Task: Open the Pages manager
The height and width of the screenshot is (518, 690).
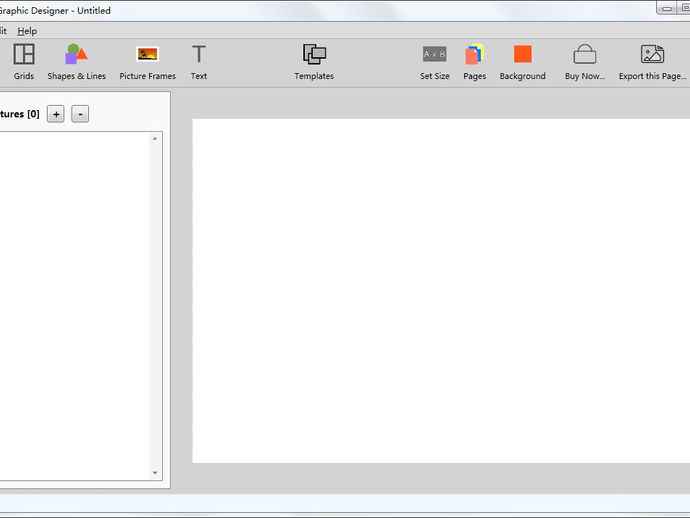Action: click(x=475, y=62)
